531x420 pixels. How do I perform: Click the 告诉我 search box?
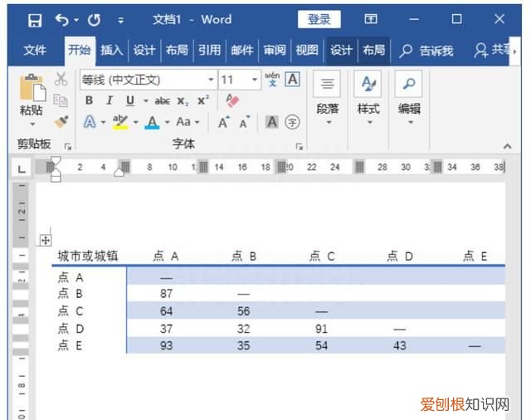point(426,51)
